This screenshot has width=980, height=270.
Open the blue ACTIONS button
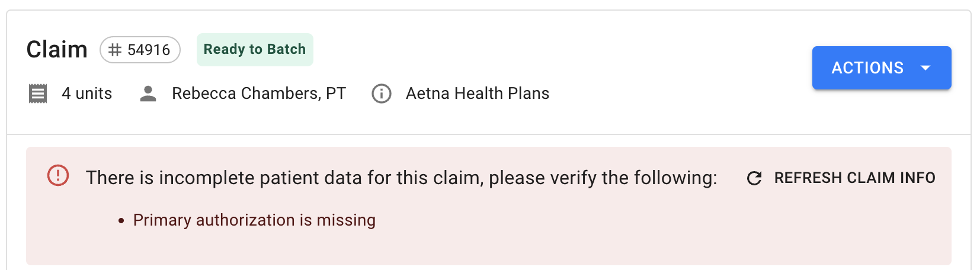point(882,68)
